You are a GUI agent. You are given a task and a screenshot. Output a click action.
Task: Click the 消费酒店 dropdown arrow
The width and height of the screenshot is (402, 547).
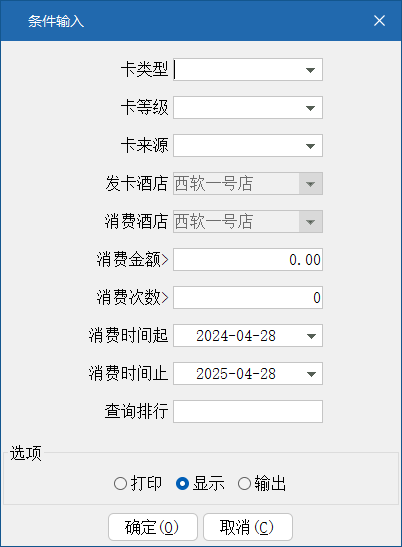(310, 222)
